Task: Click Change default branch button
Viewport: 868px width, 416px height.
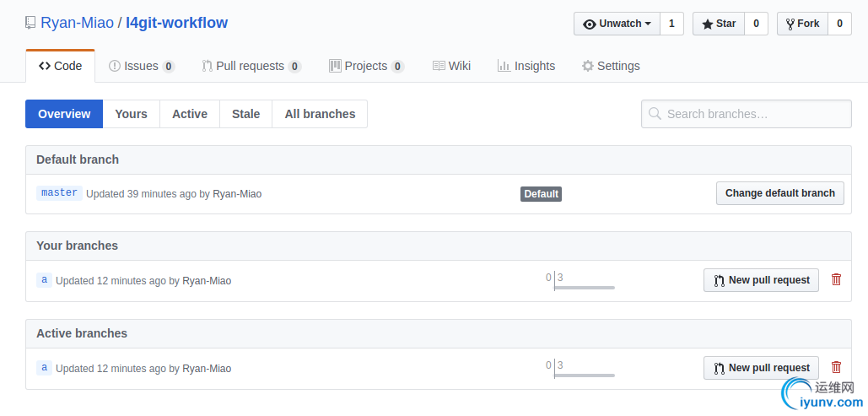Action: coord(779,193)
